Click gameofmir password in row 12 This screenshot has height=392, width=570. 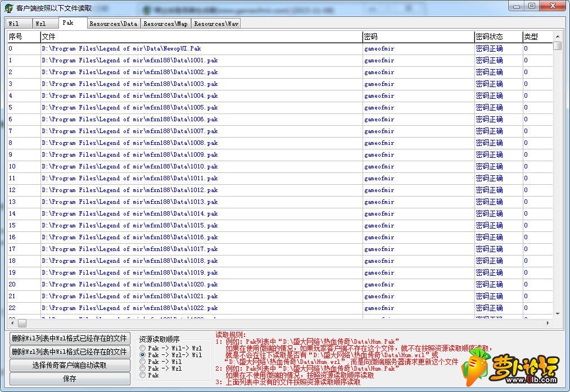(379, 190)
